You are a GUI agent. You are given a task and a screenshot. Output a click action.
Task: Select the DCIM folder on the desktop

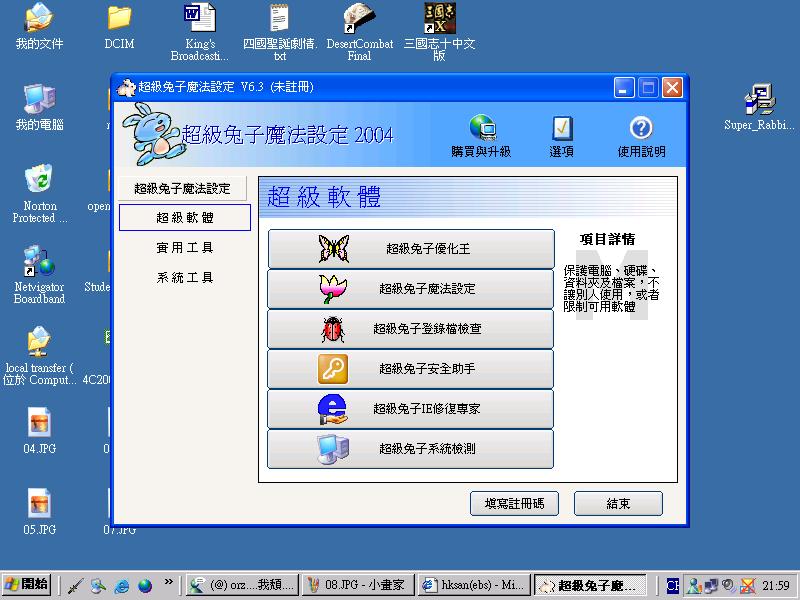tap(119, 27)
